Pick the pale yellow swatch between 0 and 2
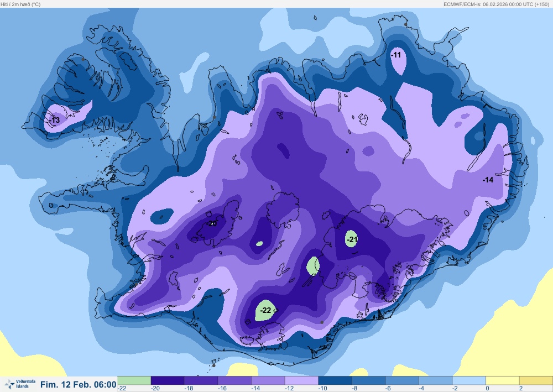Screen dimensions: 553x392 (x=503, y=381)
